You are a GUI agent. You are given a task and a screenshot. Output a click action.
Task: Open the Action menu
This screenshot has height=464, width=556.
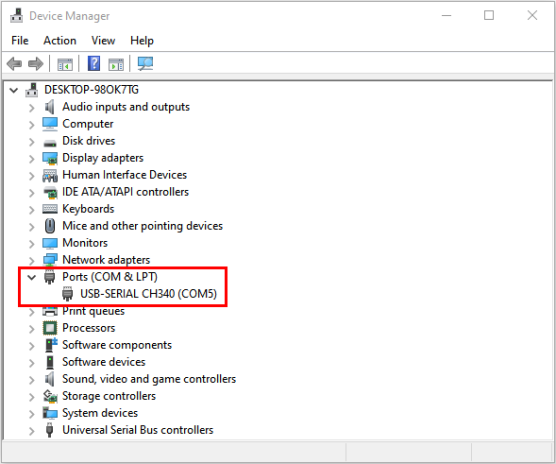(60, 40)
